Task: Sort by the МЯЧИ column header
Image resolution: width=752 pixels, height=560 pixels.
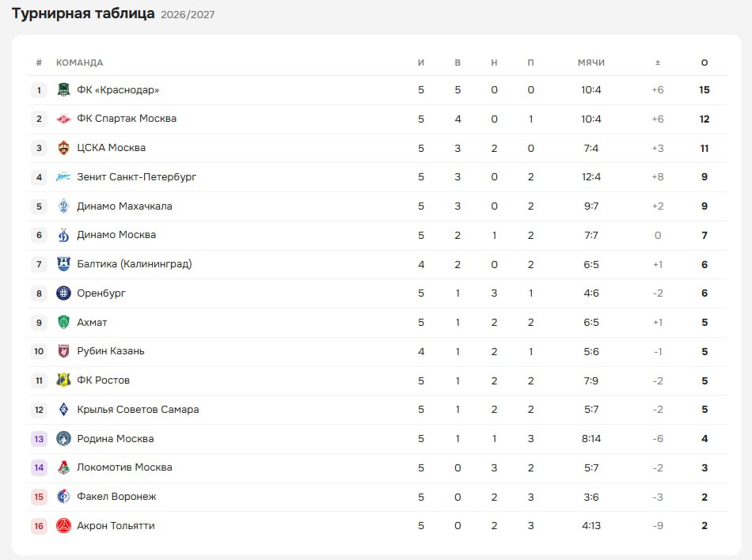Action: [591, 62]
